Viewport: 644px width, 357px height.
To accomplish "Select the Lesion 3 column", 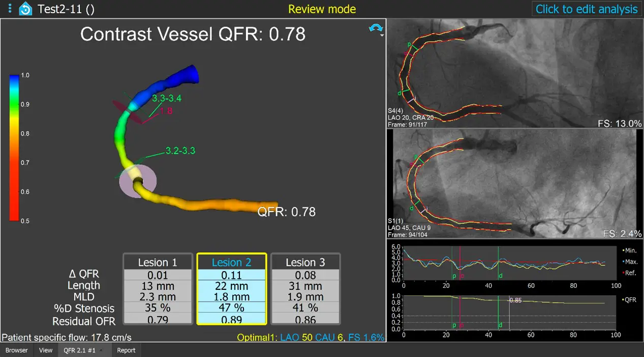I will 305,262.
